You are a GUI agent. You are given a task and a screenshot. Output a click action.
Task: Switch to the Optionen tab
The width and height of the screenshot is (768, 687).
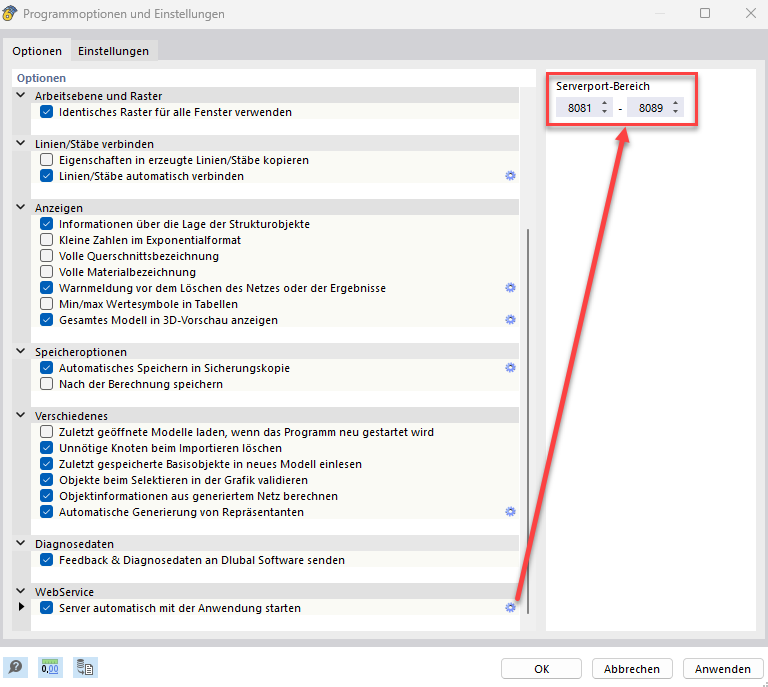coord(37,51)
